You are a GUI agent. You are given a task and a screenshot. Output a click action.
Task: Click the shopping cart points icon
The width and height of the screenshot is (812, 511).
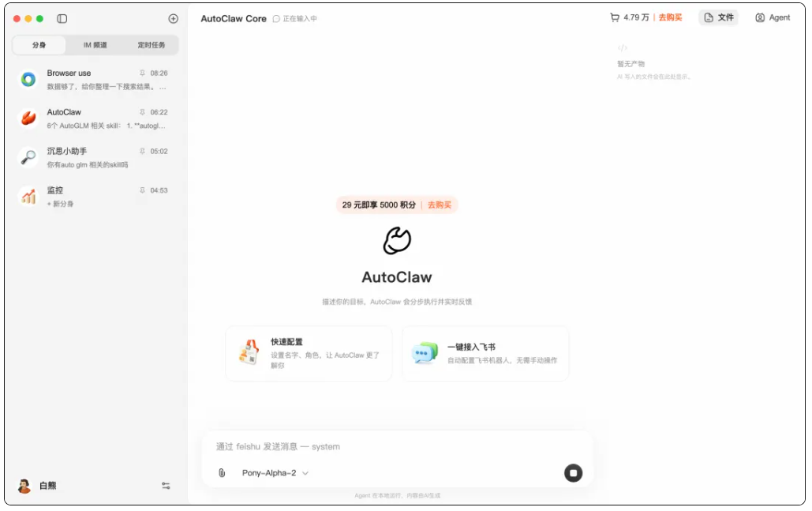[x=616, y=17]
